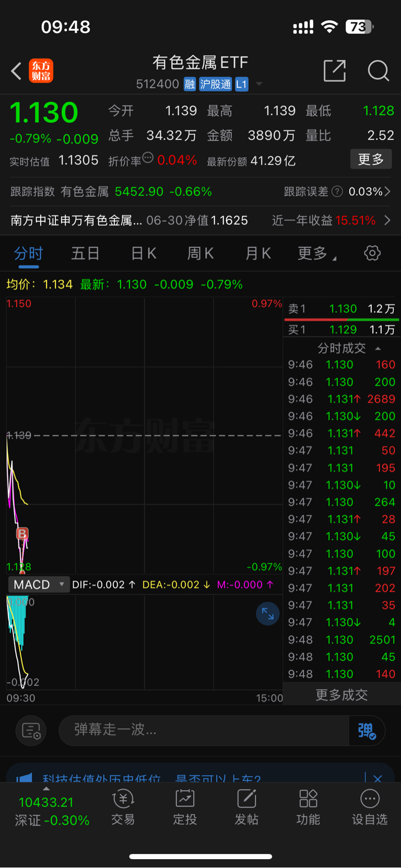This screenshot has height=868, width=401.
Task: Expand the stock code dropdown triangle
Action: (x=259, y=85)
